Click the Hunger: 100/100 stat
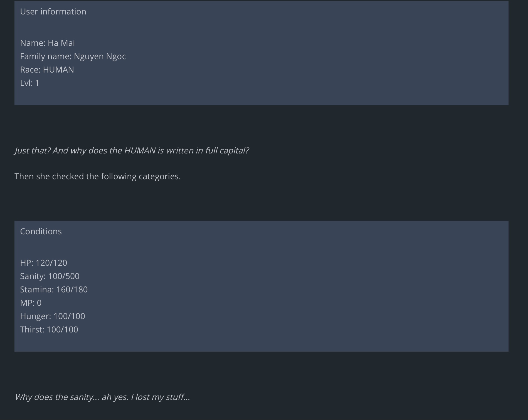This screenshot has width=528, height=420. [x=53, y=316]
